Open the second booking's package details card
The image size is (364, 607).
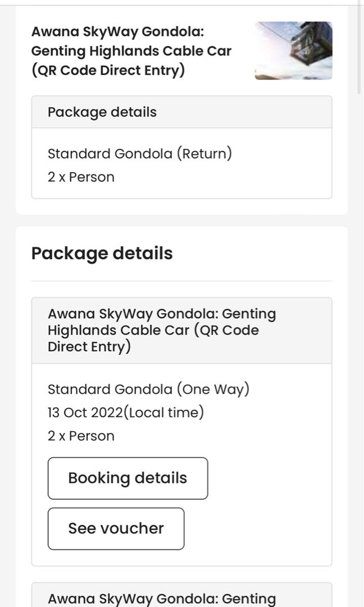click(x=182, y=427)
